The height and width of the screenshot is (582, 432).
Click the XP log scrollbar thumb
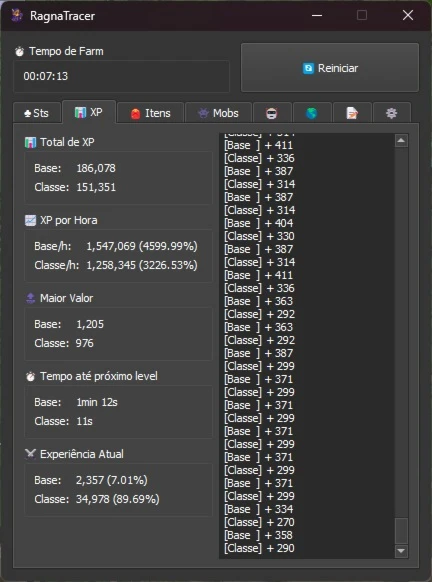tap(401, 531)
